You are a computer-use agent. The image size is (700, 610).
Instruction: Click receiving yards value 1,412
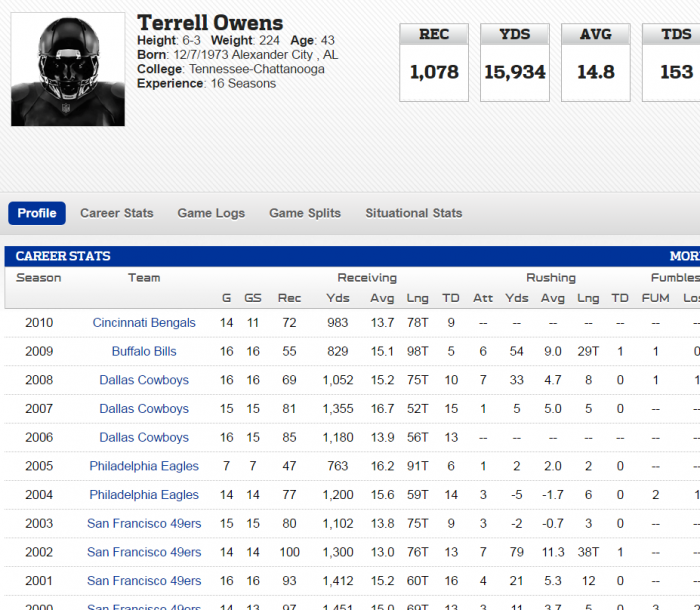(x=338, y=581)
